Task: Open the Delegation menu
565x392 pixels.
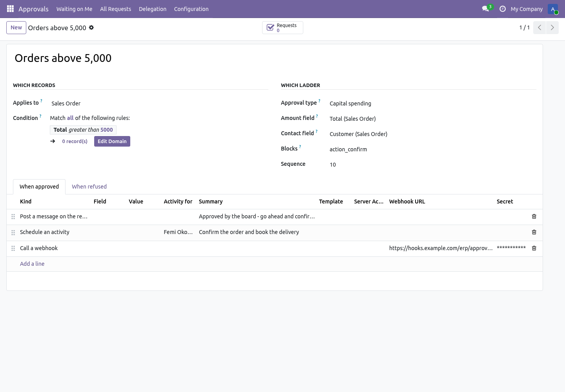Action: point(153,9)
